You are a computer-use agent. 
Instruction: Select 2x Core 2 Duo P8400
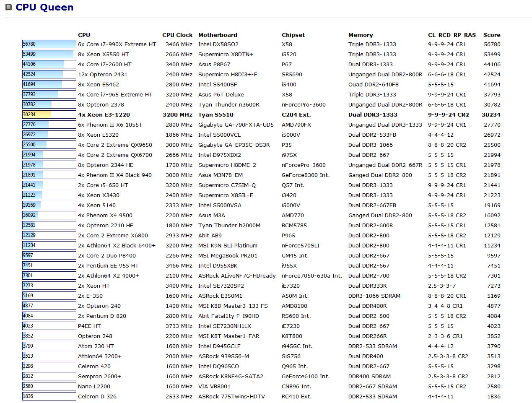tap(107, 255)
